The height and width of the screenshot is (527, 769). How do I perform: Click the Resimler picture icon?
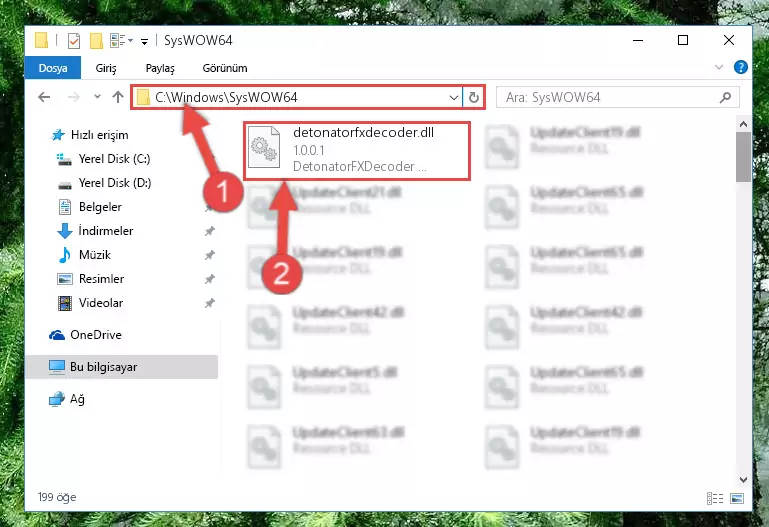(x=65, y=279)
